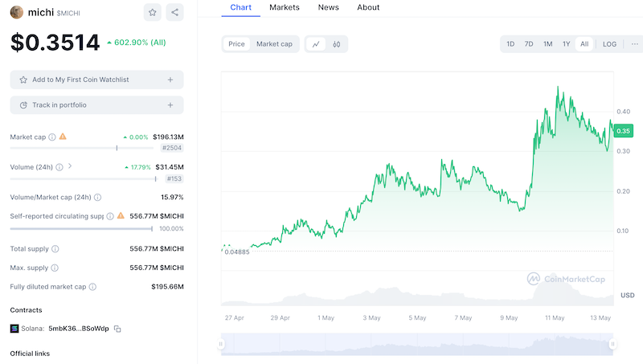The image size is (643, 364).
Task: Click the $195.66M fully diluted value
Action: click(x=167, y=287)
